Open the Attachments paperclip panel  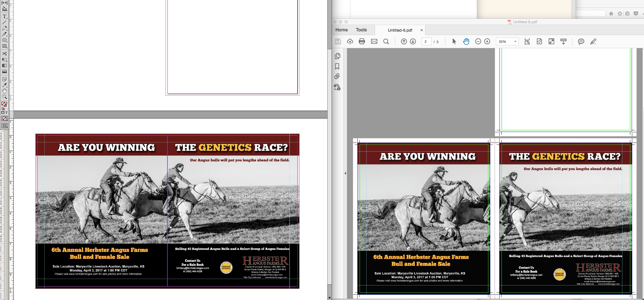pos(337,76)
